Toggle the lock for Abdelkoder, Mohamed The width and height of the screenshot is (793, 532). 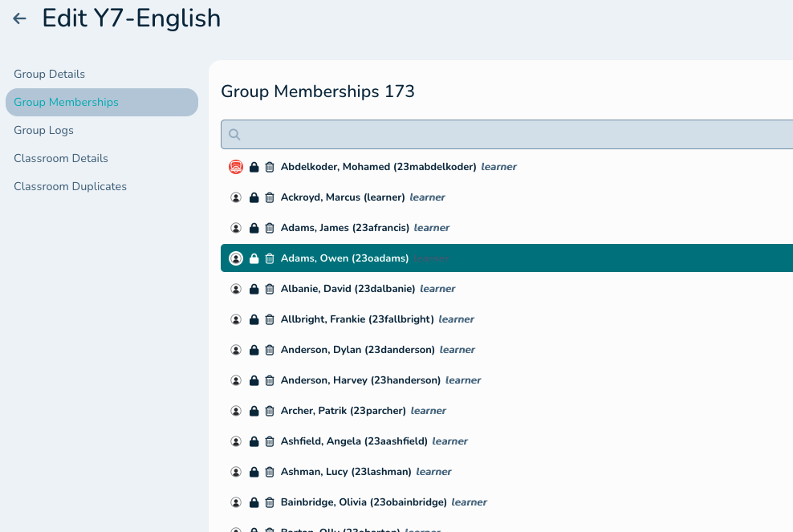point(254,167)
